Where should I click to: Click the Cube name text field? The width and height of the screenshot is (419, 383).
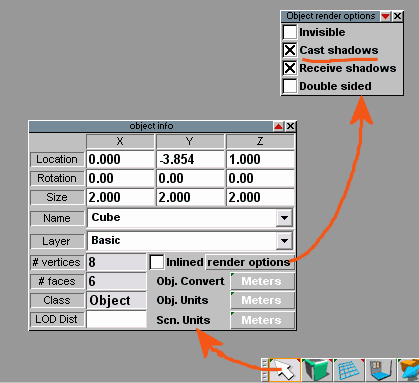[182, 218]
